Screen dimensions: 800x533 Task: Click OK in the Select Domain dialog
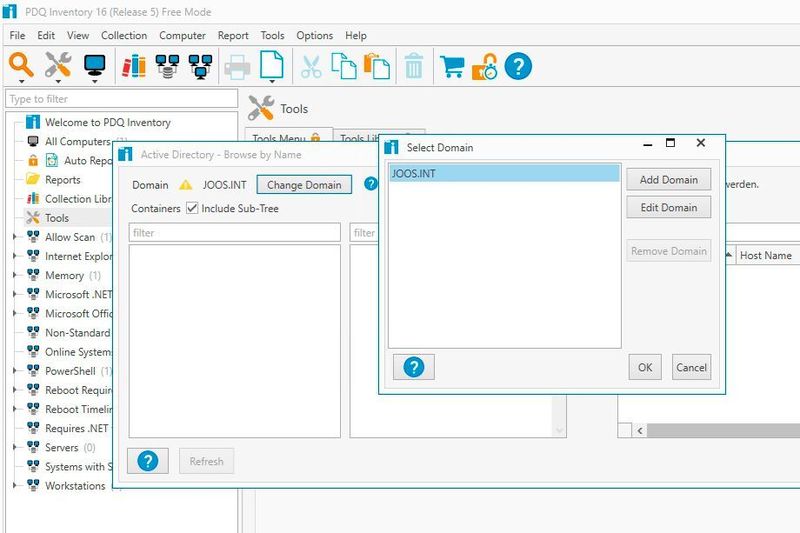[645, 367]
